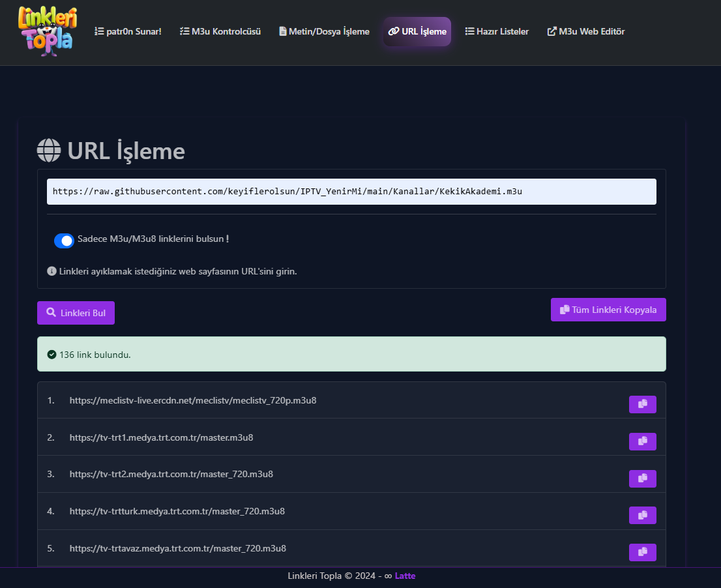721x588 pixels.
Task: Click link text https://tv-trt2.medya.trt.com.tr/master_720.m3u8
Action: tap(171, 475)
